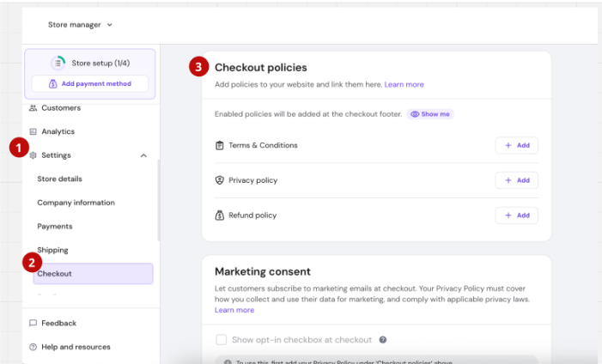Click the Feedback speech bubble icon
This screenshot has height=364, width=602.
33,324
